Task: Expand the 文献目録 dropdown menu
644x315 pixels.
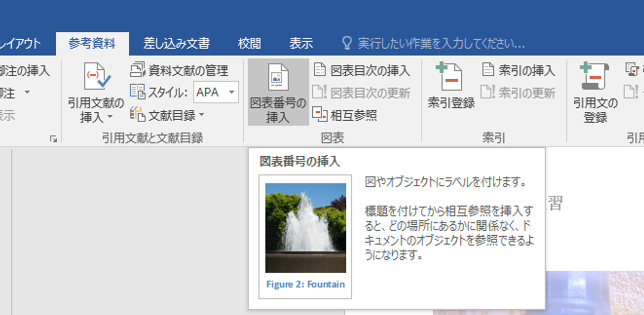Action: [202, 115]
